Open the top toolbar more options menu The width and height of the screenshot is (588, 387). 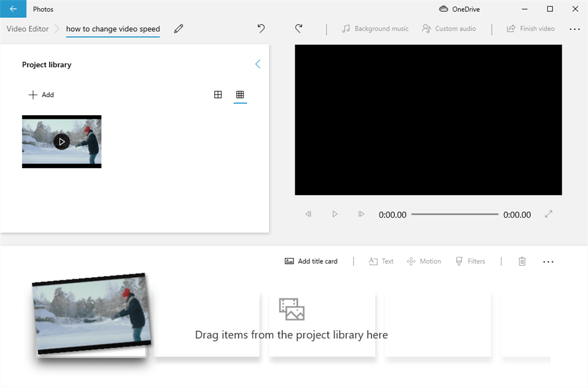click(575, 29)
